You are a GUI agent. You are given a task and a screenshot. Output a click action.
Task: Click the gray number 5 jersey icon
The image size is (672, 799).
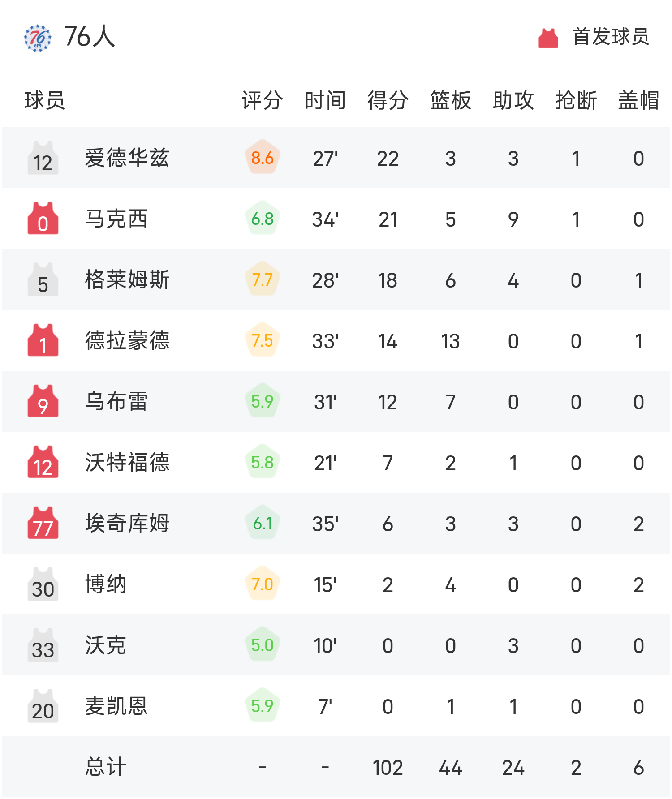(x=43, y=280)
